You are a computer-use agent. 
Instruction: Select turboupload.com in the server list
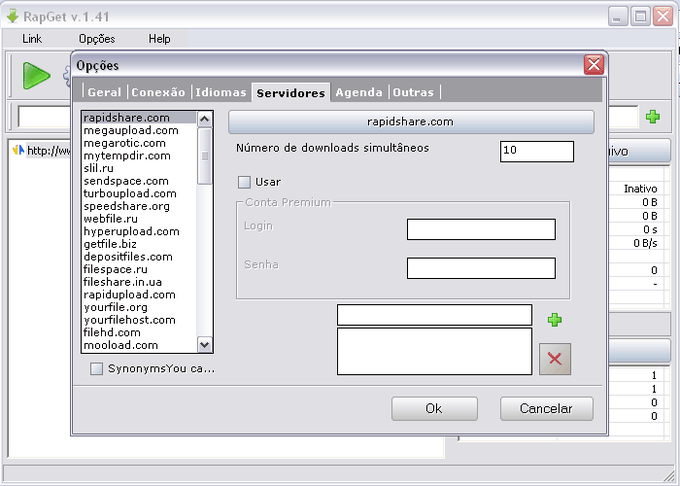(x=139, y=193)
